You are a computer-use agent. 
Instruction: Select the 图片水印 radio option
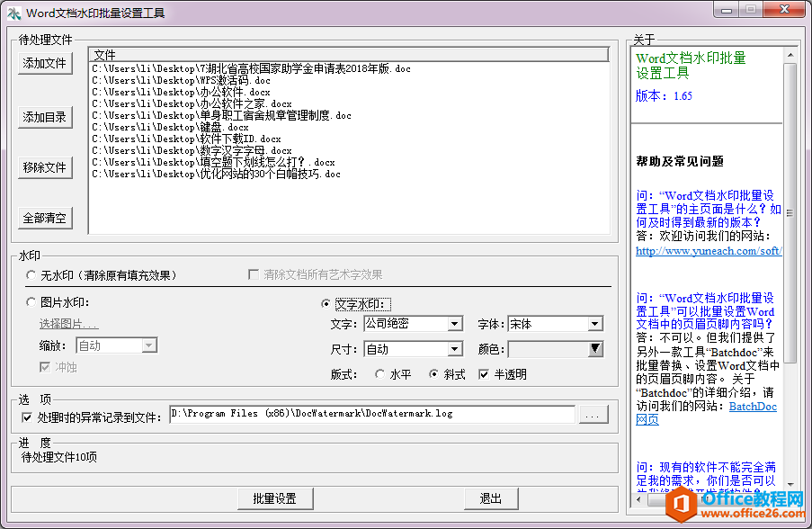click(x=31, y=302)
